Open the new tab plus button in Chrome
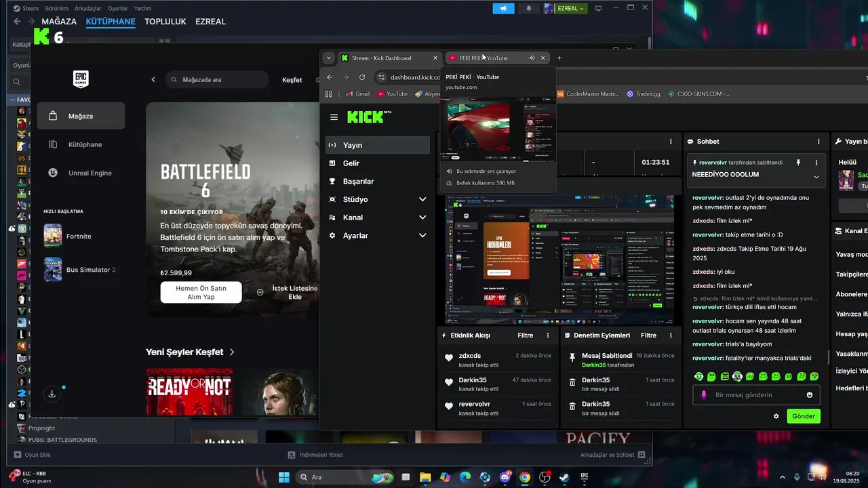The image size is (868, 488). pos(559,58)
